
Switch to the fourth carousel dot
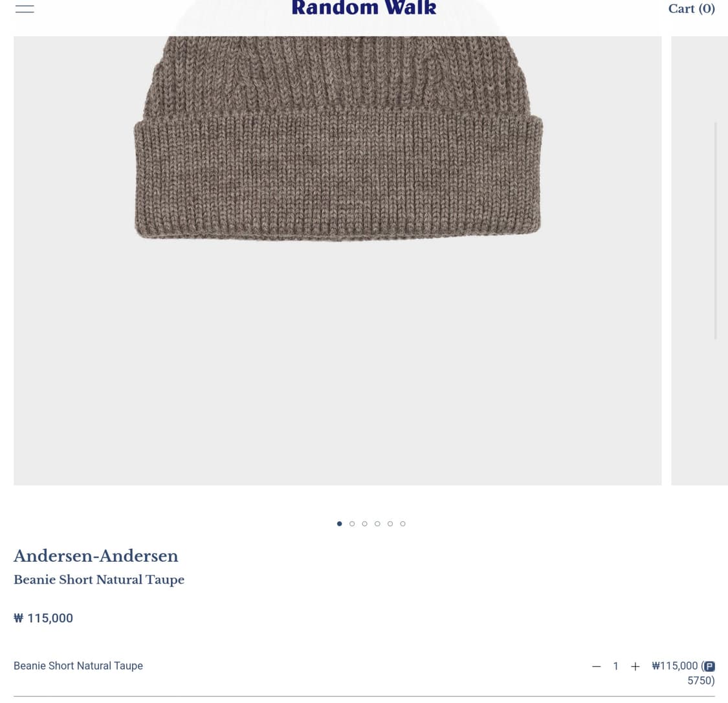(x=377, y=524)
